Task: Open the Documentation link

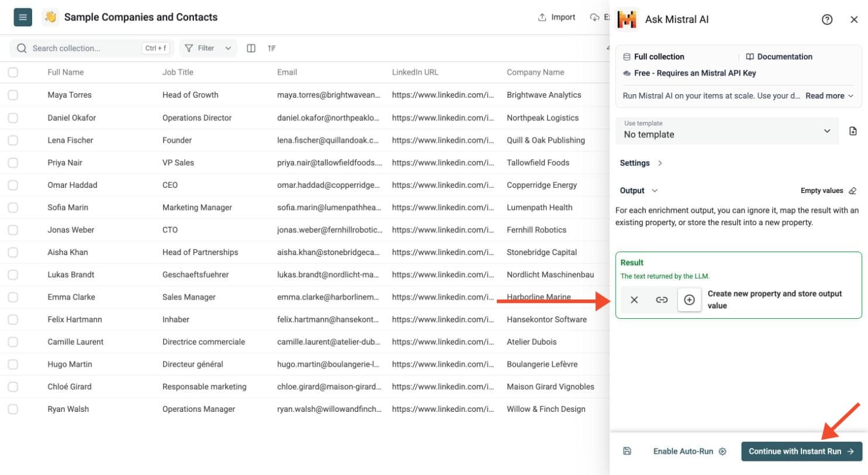Action: (779, 57)
